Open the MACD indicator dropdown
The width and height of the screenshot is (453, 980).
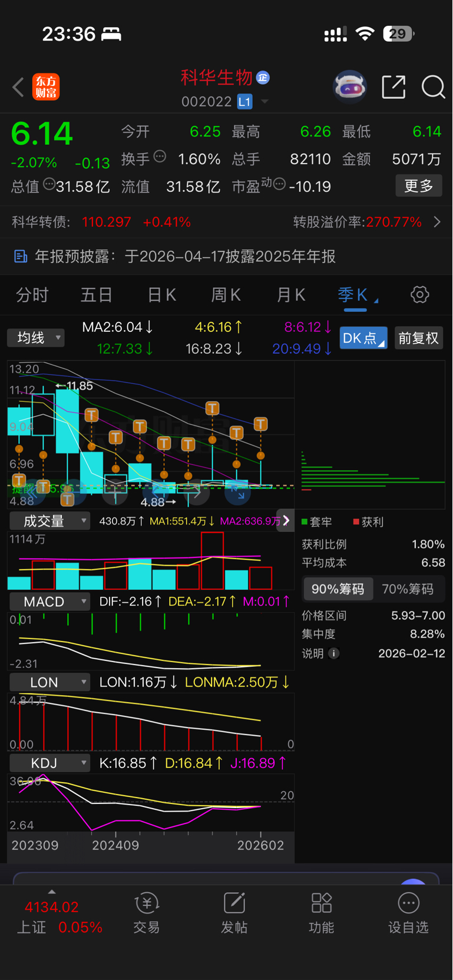pyautogui.click(x=49, y=602)
